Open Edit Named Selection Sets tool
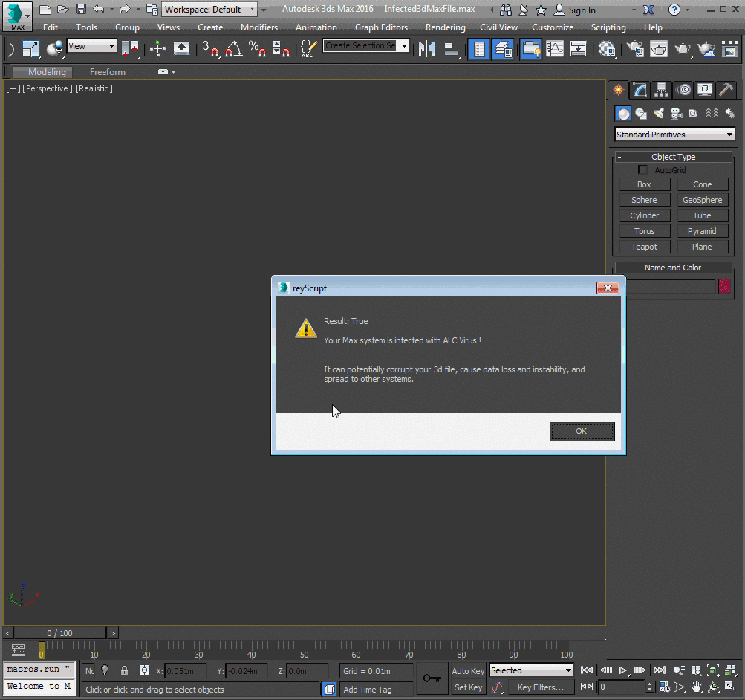The image size is (745, 700). tap(309, 49)
